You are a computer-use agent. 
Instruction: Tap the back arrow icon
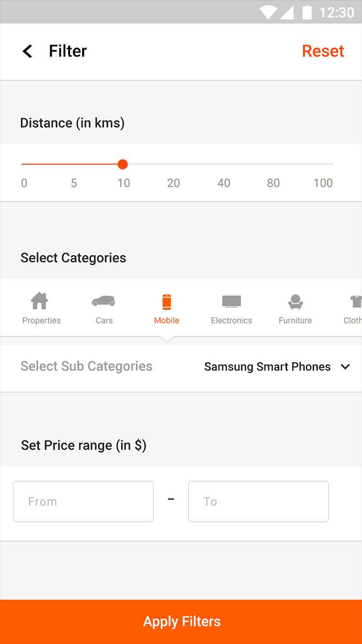28,51
